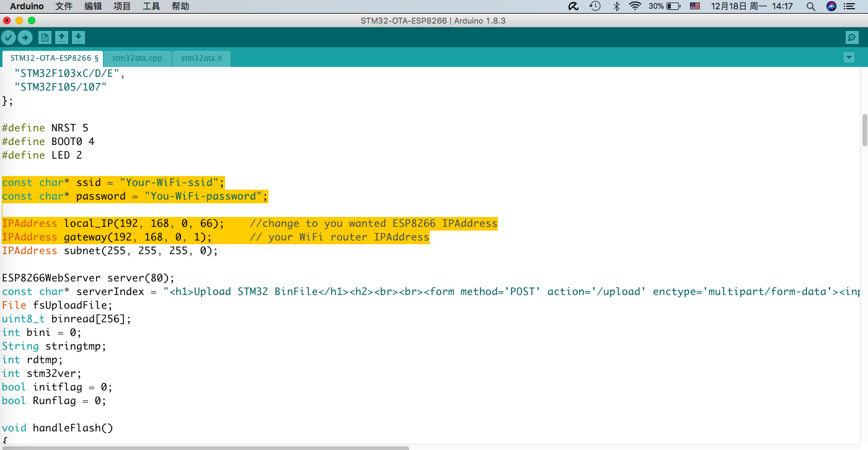Image resolution: width=868 pixels, height=450 pixels.
Task: Click the local_IP(192, 168, 0, 66) declaration
Action: point(113,223)
